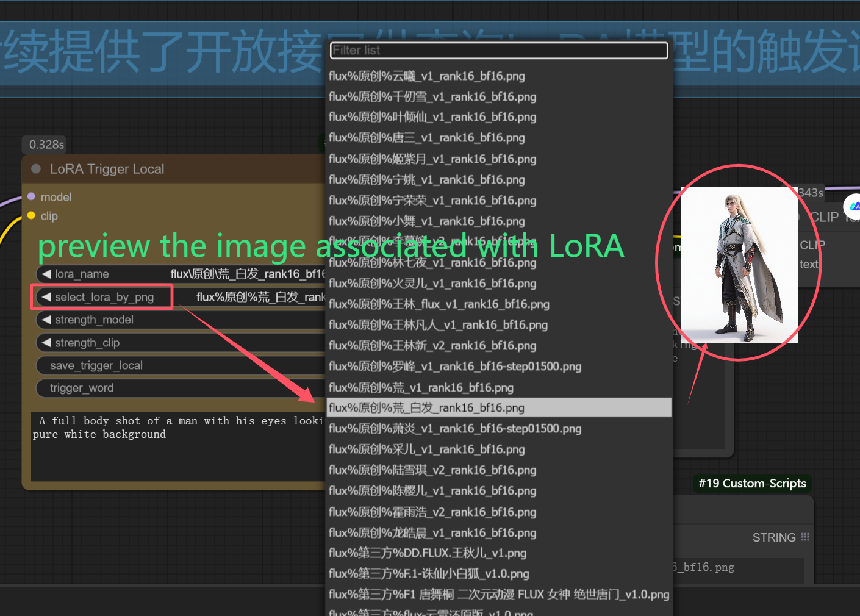Select flux%原创%云曦_v1_rank16_bf16.png from the list
Screen dimensions: 860x616
tap(499, 76)
